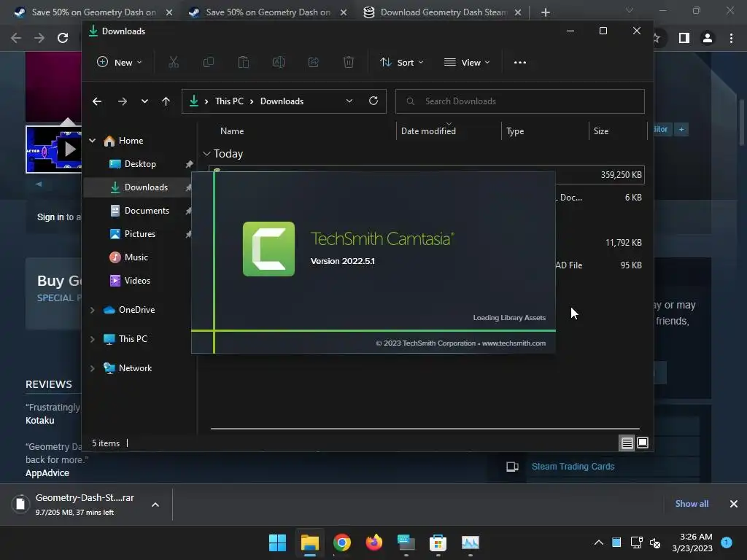Open Windows Start menu
Viewport: 747px width, 560px height.
click(277, 542)
